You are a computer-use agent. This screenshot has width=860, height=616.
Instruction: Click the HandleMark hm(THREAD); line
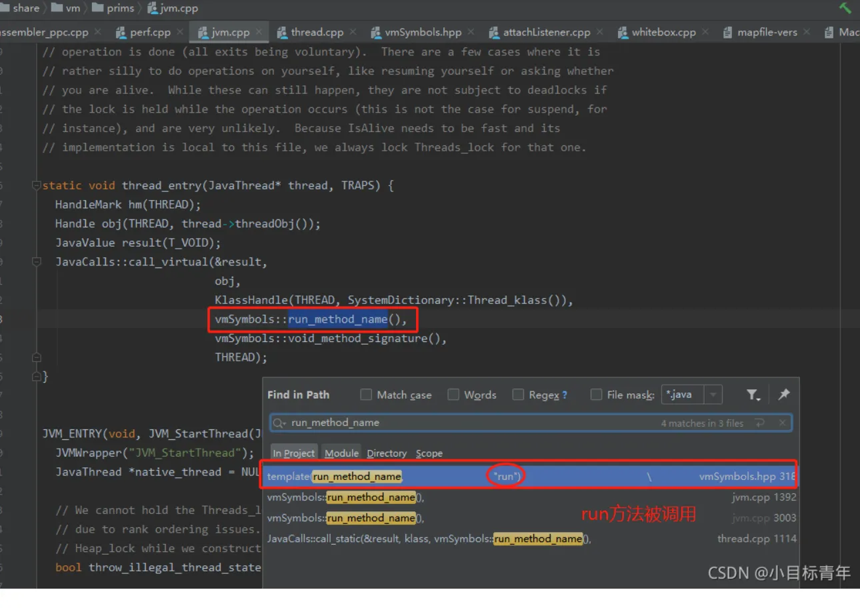tap(128, 205)
